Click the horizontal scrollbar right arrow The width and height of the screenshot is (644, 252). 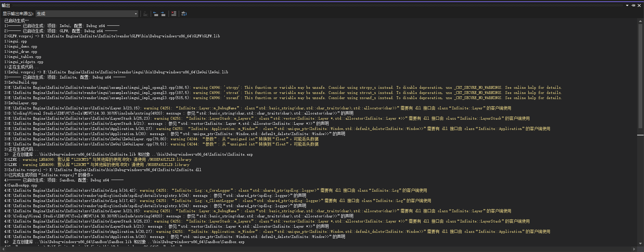pos(634,249)
